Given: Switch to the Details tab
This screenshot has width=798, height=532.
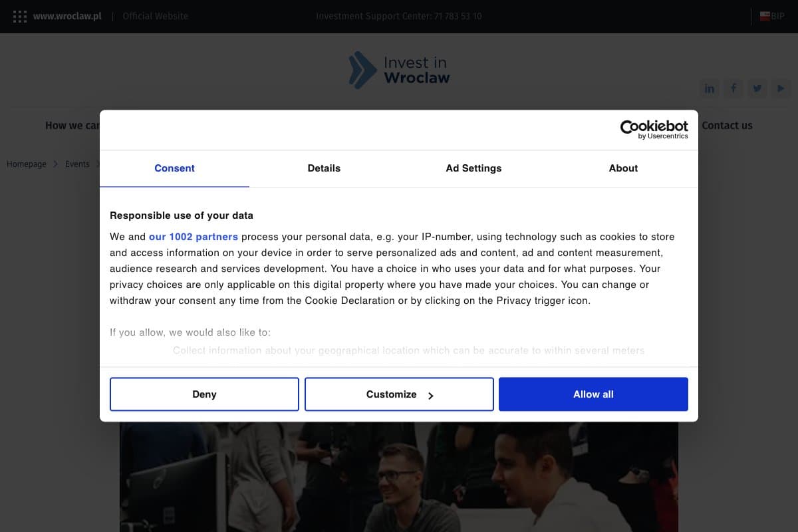Looking at the screenshot, I should [x=324, y=168].
